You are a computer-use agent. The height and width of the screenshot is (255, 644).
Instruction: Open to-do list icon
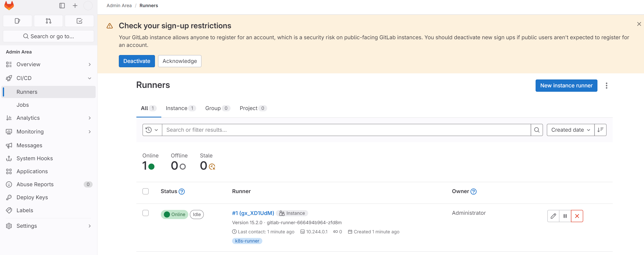[79, 21]
